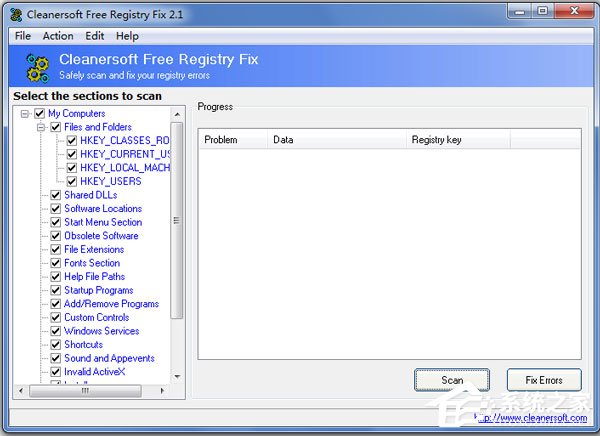This screenshot has width=600, height=436.
Task: Click the right arrow of horizontal scrollbar
Action: click(x=162, y=390)
